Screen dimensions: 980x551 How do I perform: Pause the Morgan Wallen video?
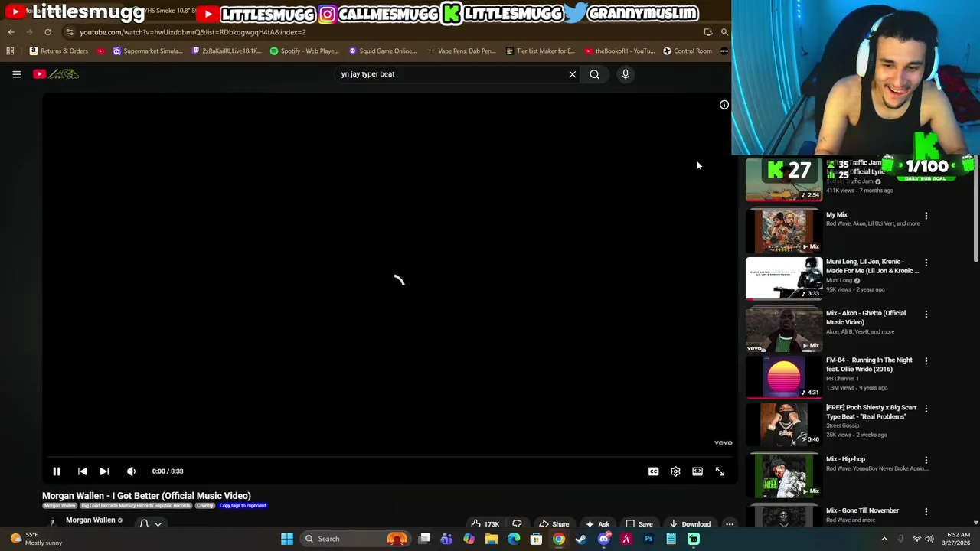coord(56,471)
